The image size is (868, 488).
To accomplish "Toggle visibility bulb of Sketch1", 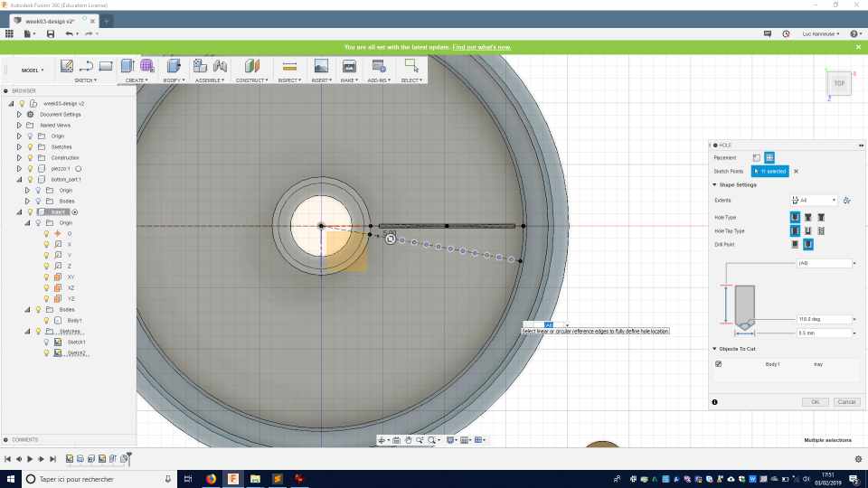I will (46, 342).
